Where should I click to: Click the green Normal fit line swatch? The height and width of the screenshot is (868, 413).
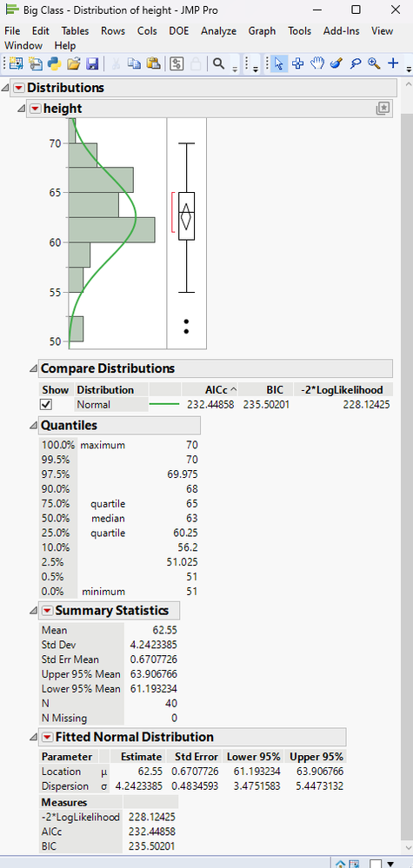(x=164, y=405)
